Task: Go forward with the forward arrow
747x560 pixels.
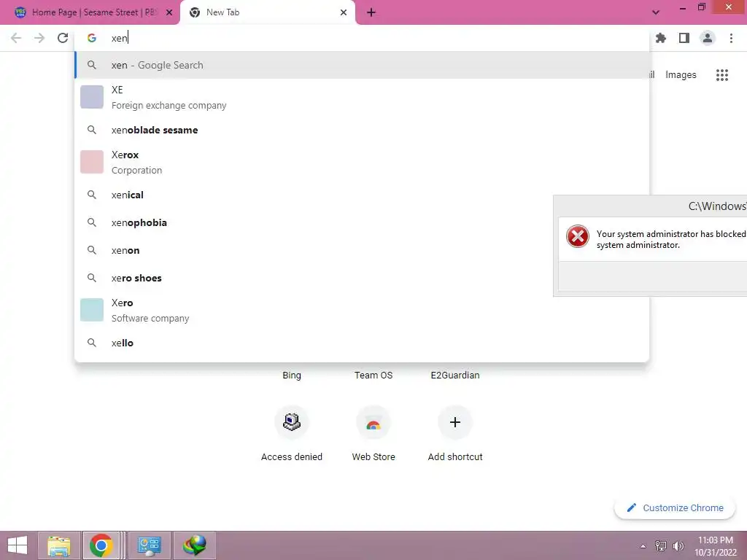Action: tap(39, 38)
